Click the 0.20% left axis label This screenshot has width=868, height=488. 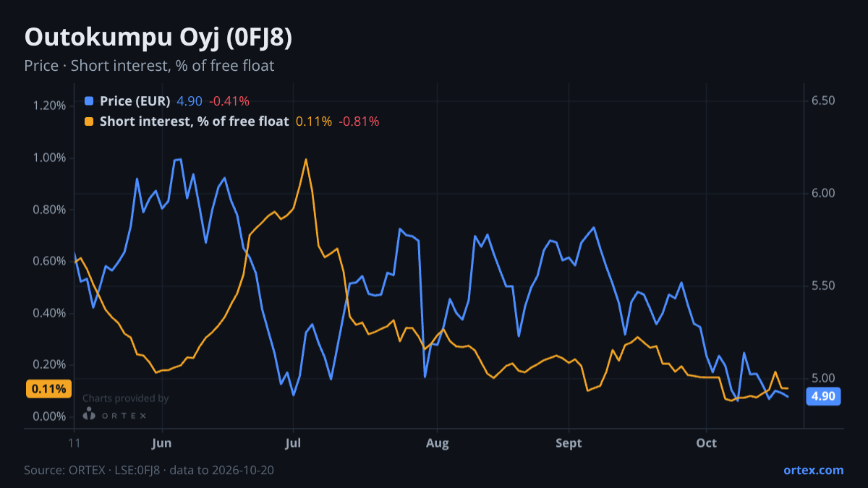click(49, 364)
